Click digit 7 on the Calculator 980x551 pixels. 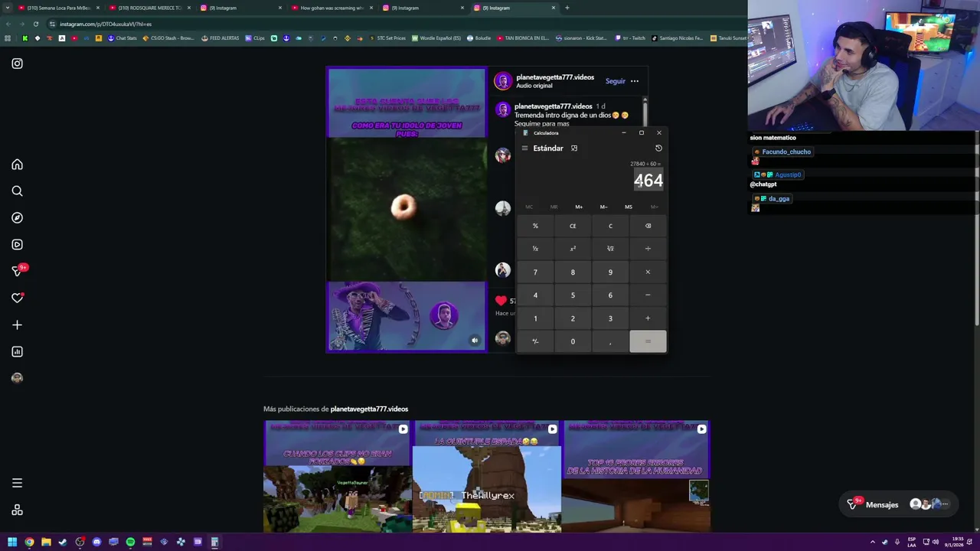[x=535, y=272]
